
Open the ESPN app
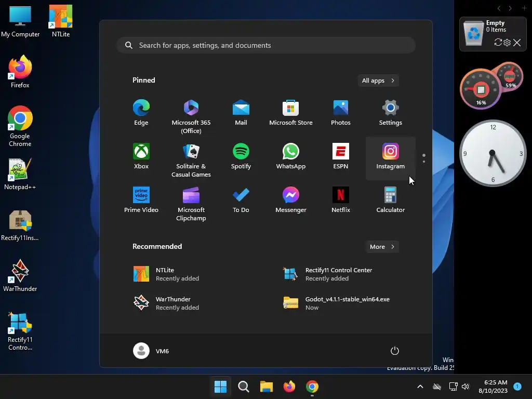click(x=341, y=157)
